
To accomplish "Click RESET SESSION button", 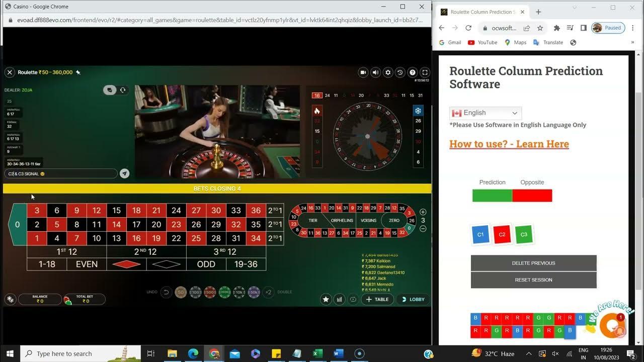I will (533, 280).
